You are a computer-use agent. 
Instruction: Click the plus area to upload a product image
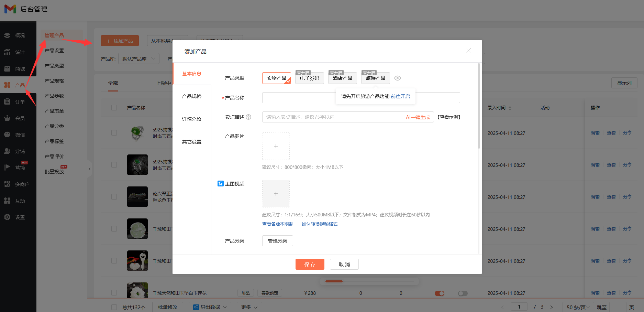pos(276,146)
